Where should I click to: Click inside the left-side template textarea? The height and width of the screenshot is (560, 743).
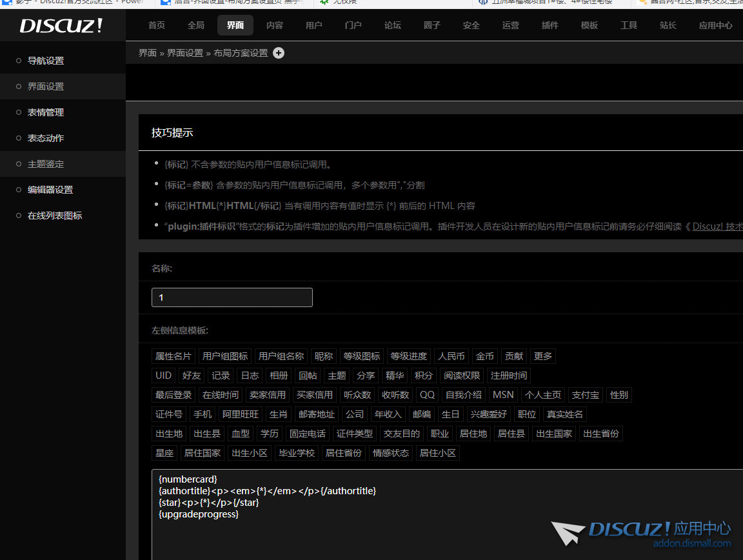(445, 529)
